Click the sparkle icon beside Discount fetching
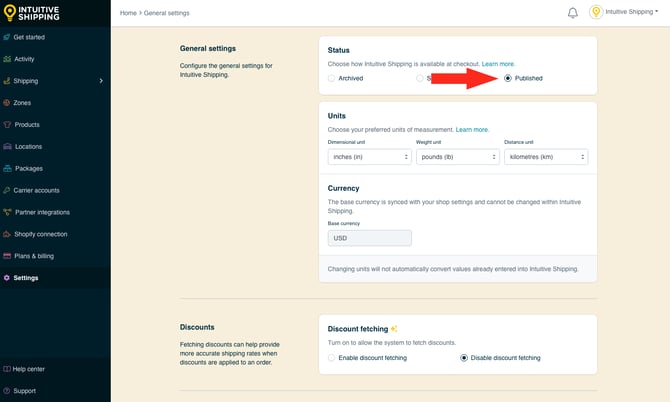Screen dimensions: 670x402 [394, 329]
